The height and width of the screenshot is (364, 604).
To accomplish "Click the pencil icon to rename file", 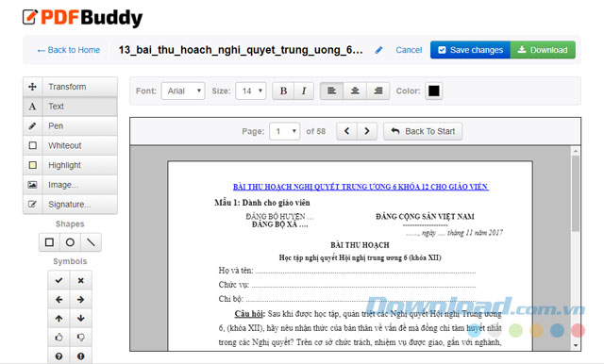I will pos(378,50).
